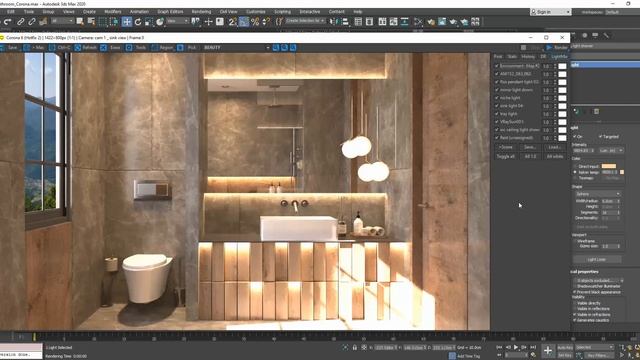
Task: Click the Redo arrow in main toolbar
Action: click(7, 22)
